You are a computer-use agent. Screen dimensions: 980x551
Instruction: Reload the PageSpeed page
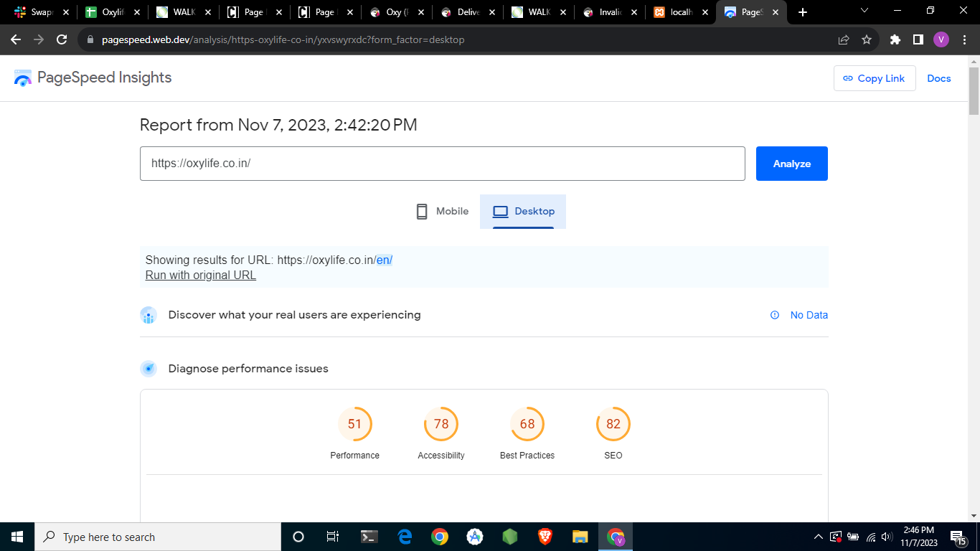point(62,39)
